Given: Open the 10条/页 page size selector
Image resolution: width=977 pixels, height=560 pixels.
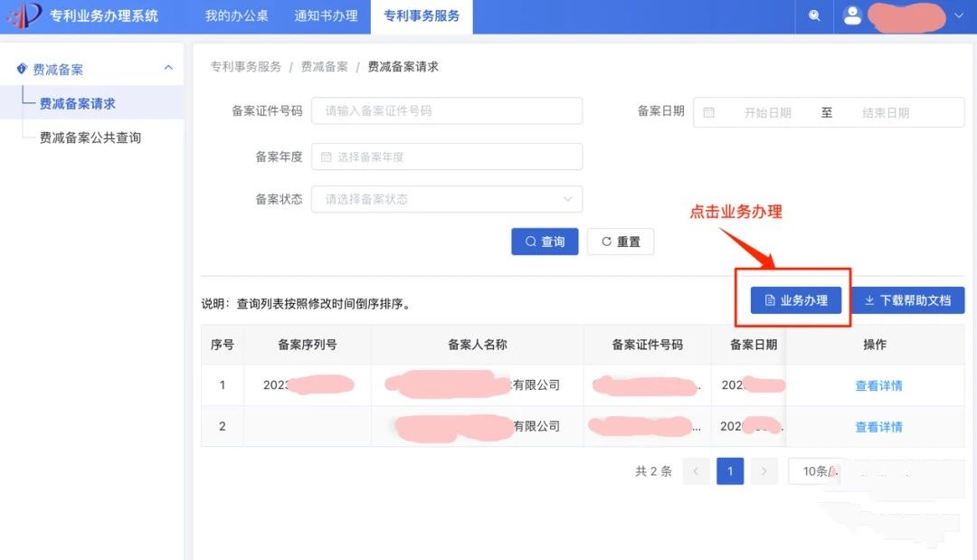Looking at the screenshot, I should [817, 471].
